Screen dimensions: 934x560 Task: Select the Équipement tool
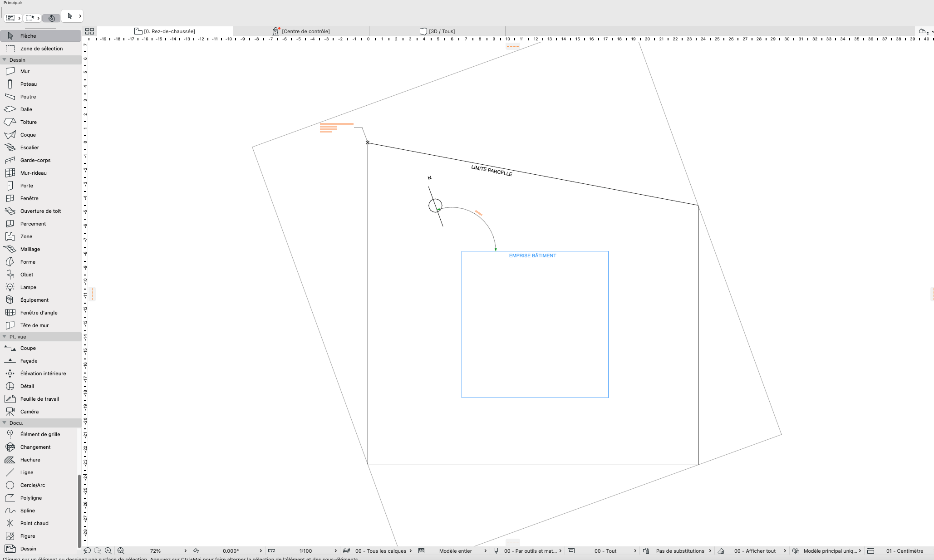41,300
